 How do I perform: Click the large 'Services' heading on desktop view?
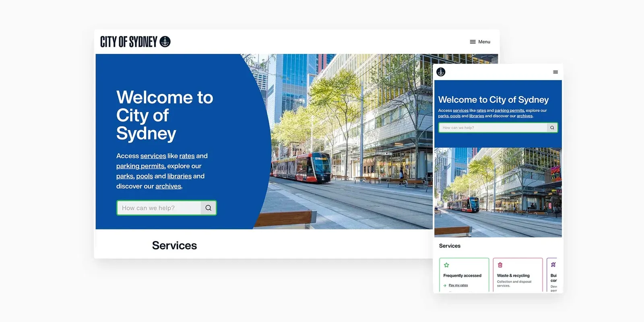[x=174, y=246]
